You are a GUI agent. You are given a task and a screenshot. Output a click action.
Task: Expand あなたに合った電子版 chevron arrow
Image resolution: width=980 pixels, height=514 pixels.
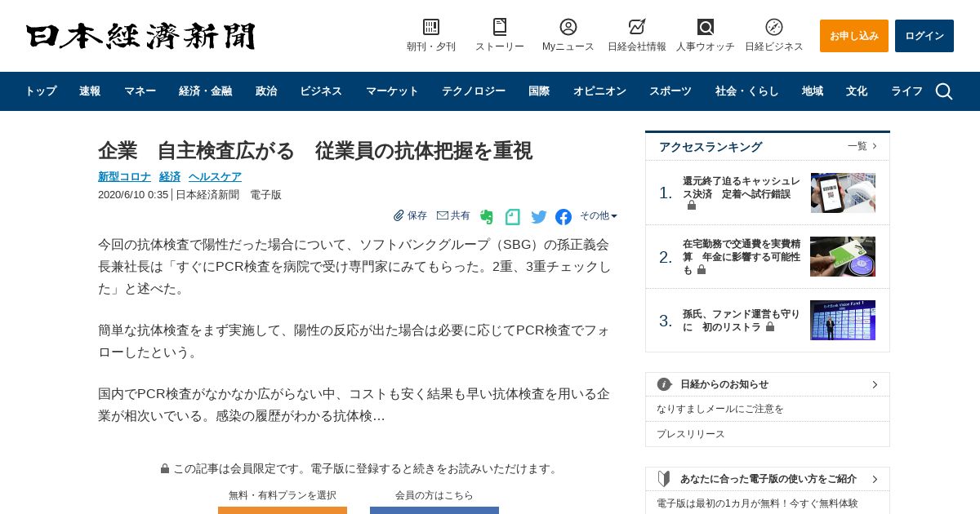[x=875, y=479]
